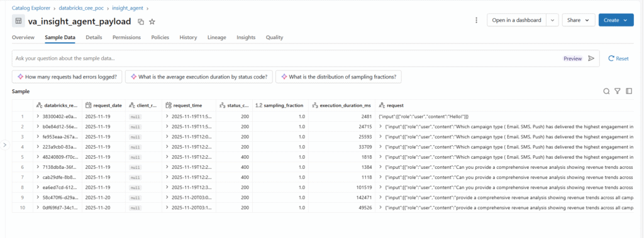Open the kebab more options menu
Screen dimensions: 644x238
pos(477,20)
